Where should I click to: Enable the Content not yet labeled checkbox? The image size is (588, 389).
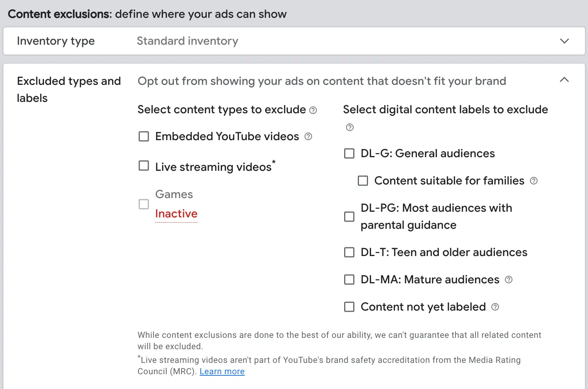point(349,307)
